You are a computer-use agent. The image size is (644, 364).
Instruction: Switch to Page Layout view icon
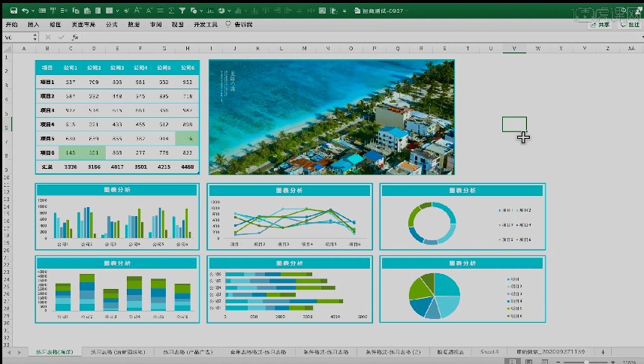(528, 362)
